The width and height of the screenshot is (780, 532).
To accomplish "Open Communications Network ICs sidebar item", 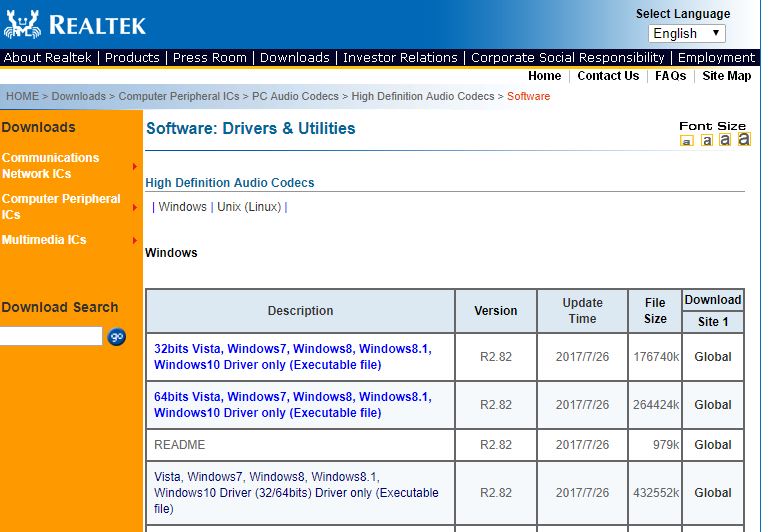I will [50, 166].
